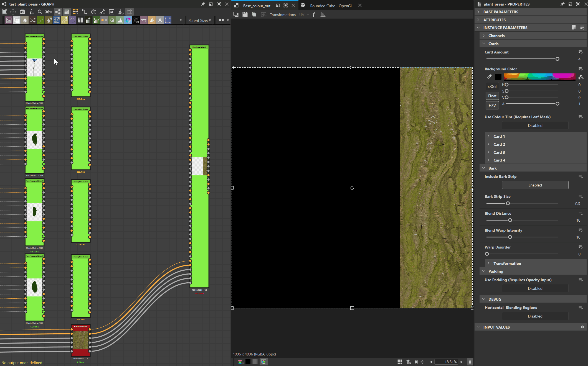
Task: Toggle Include Bark Strip Enabled button
Action: pyautogui.click(x=535, y=185)
